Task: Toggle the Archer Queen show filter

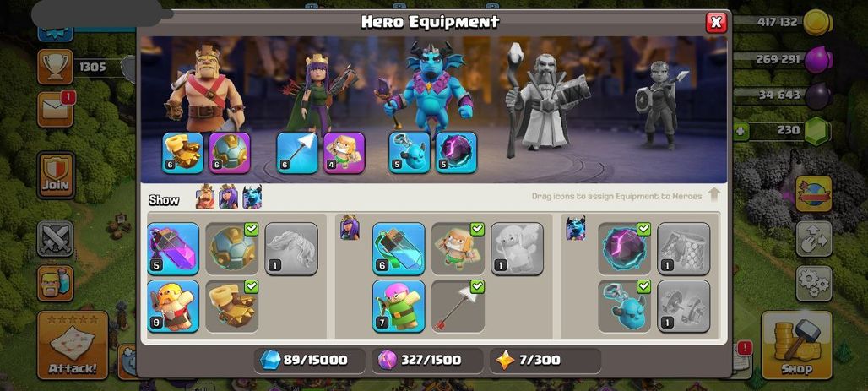Action: click(x=228, y=197)
